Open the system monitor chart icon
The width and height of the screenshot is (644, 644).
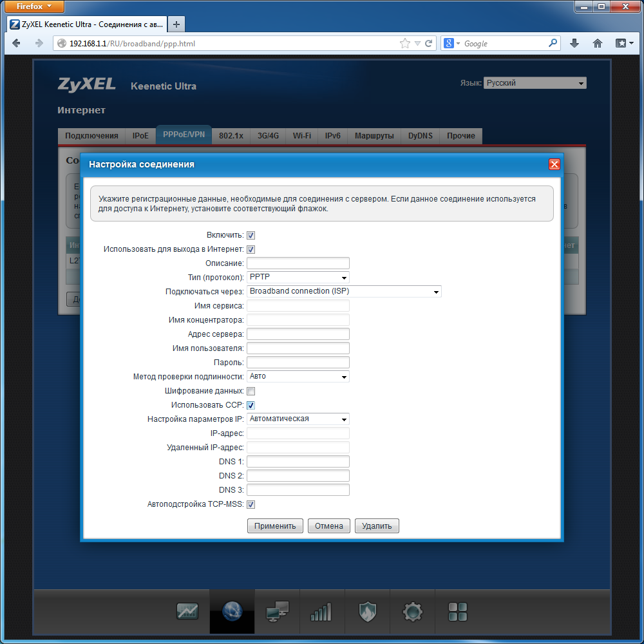(187, 612)
